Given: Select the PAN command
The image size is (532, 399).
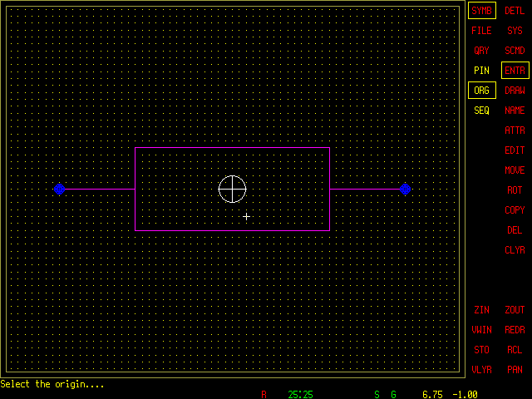Looking at the screenshot, I should (x=515, y=370).
